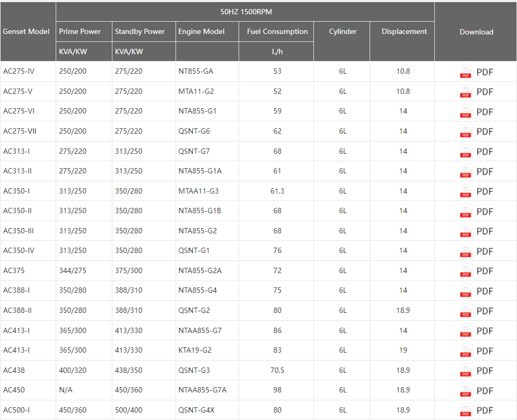Click the AC450 genset model cell

pyautogui.click(x=28, y=390)
